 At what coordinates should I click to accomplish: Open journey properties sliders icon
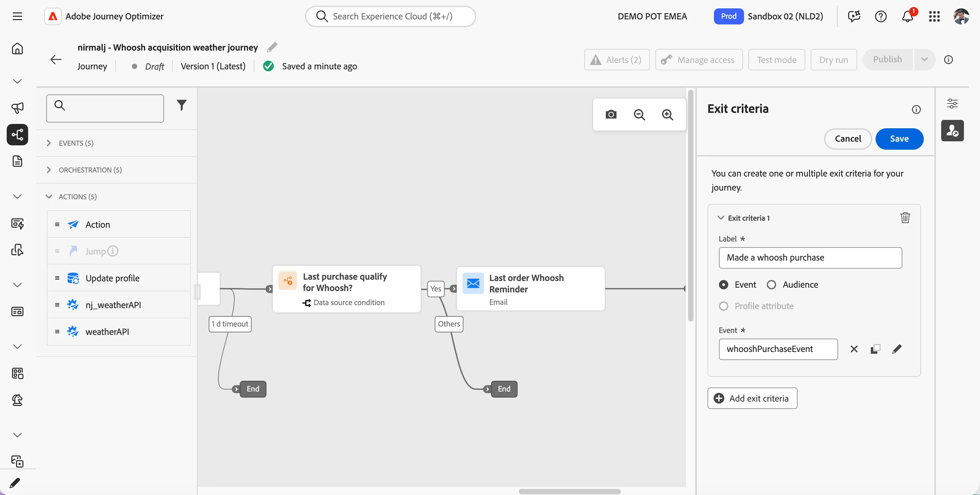(952, 103)
